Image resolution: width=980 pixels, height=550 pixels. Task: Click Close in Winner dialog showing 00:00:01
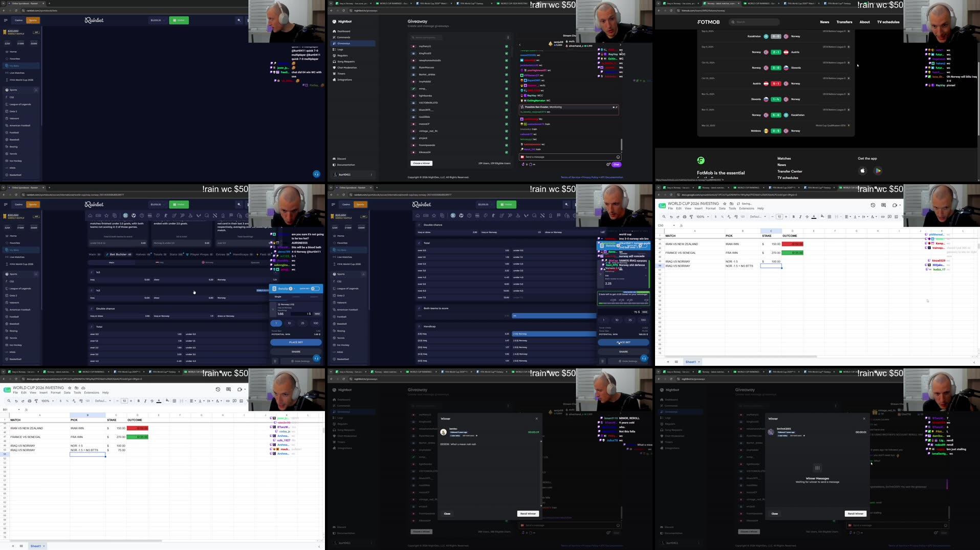click(x=774, y=513)
